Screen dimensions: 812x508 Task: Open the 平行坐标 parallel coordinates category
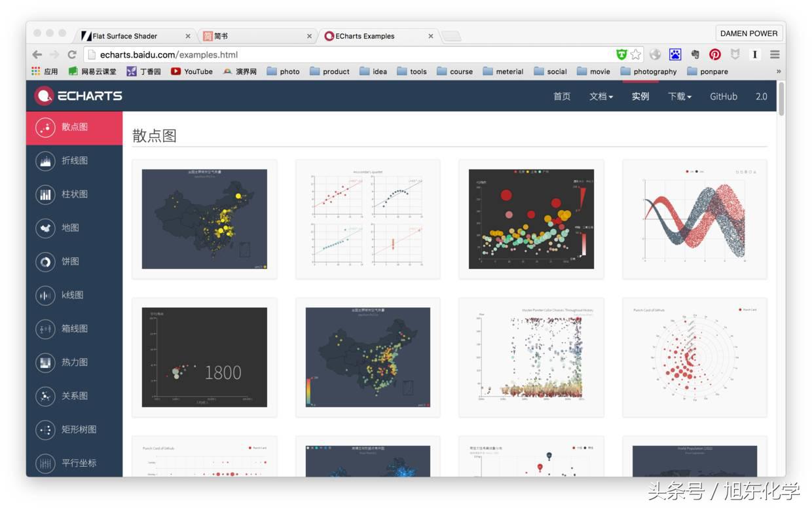pyautogui.click(x=74, y=463)
